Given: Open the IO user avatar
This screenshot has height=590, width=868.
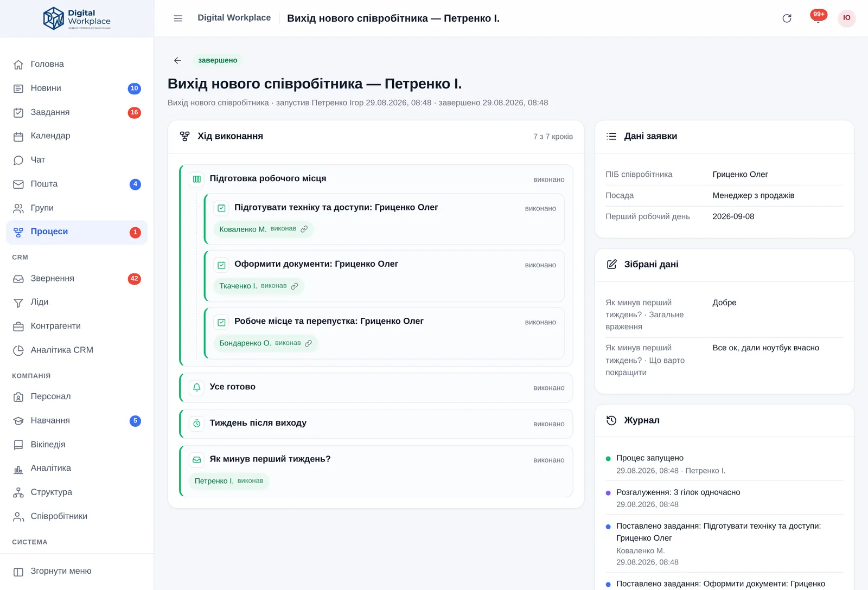Looking at the screenshot, I should tap(847, 18).
